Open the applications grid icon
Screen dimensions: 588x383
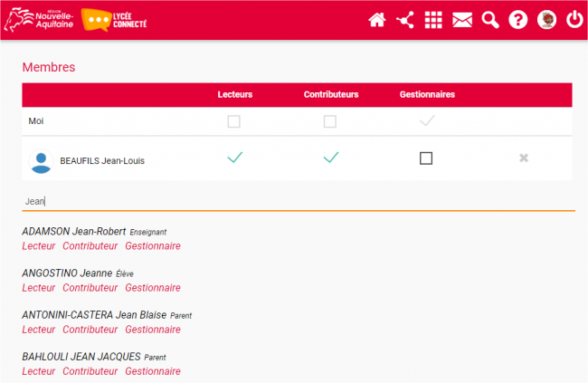433,20
